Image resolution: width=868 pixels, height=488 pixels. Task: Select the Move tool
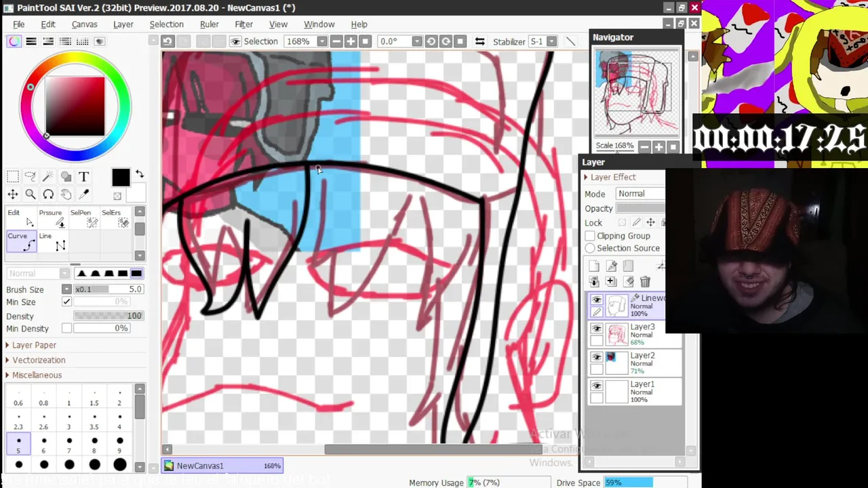coord(13,195)
